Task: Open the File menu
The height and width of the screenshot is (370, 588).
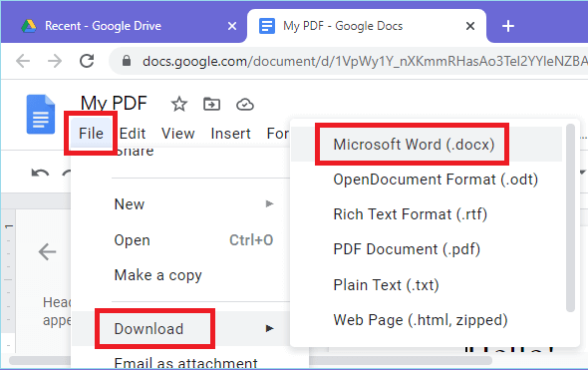Action: 91,134
